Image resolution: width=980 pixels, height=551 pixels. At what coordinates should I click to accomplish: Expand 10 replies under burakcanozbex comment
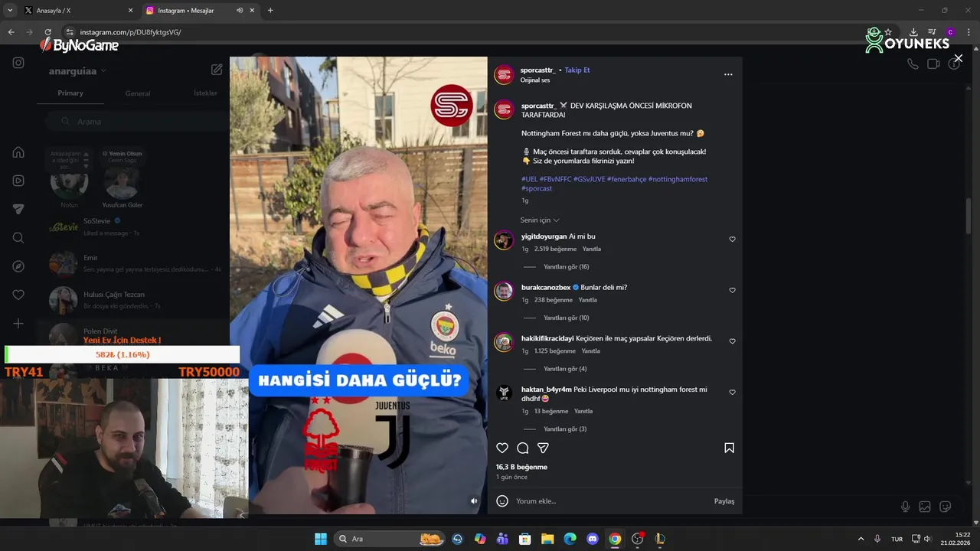(567, 318)
